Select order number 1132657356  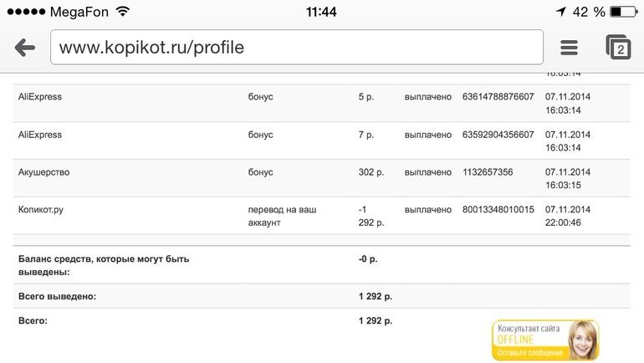[488, 171]
